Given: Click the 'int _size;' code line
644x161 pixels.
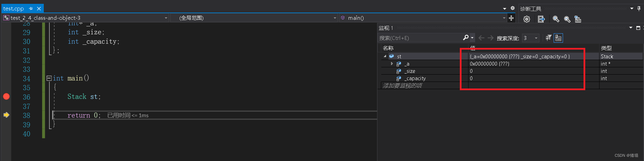Looking at the screenshot, I should [86, 32].
